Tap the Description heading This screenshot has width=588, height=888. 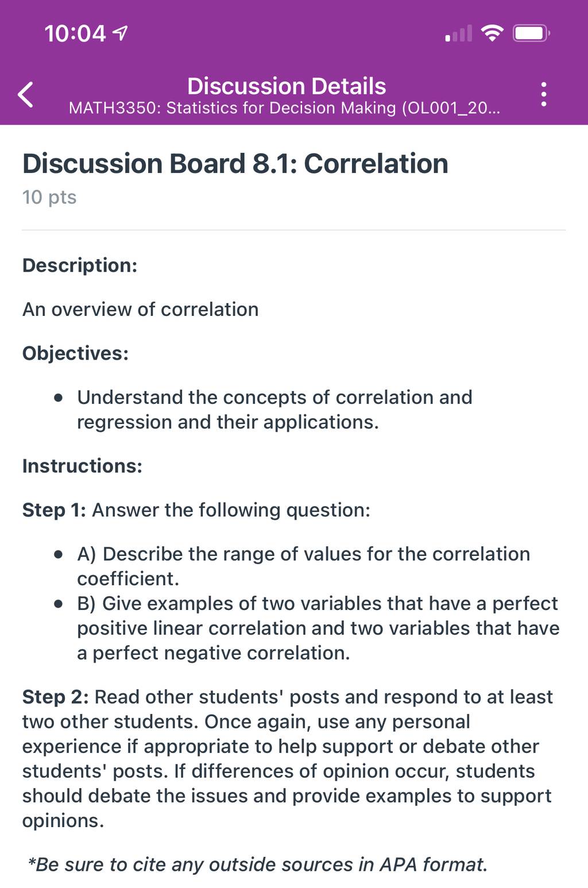80,265
